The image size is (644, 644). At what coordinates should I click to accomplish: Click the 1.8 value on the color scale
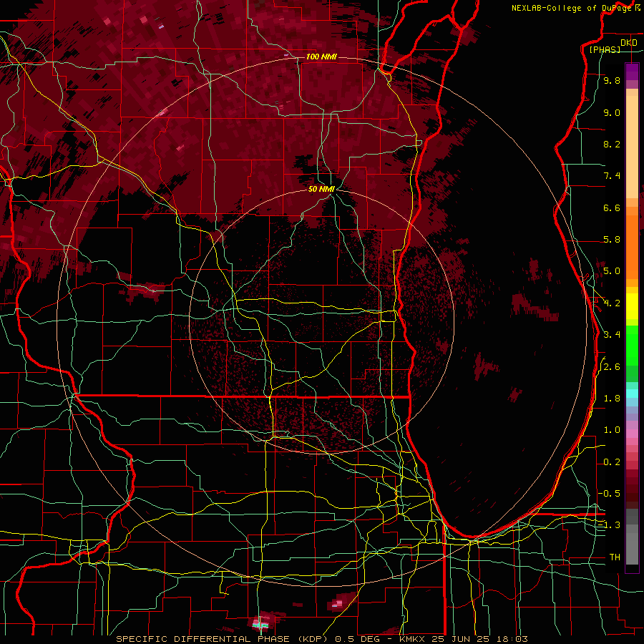612,399
